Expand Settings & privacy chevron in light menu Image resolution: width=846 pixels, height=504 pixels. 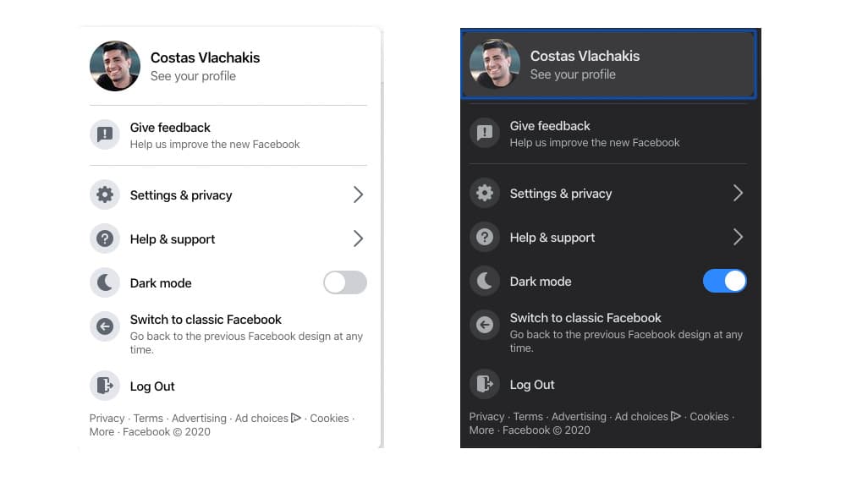[x=358, y=195]
